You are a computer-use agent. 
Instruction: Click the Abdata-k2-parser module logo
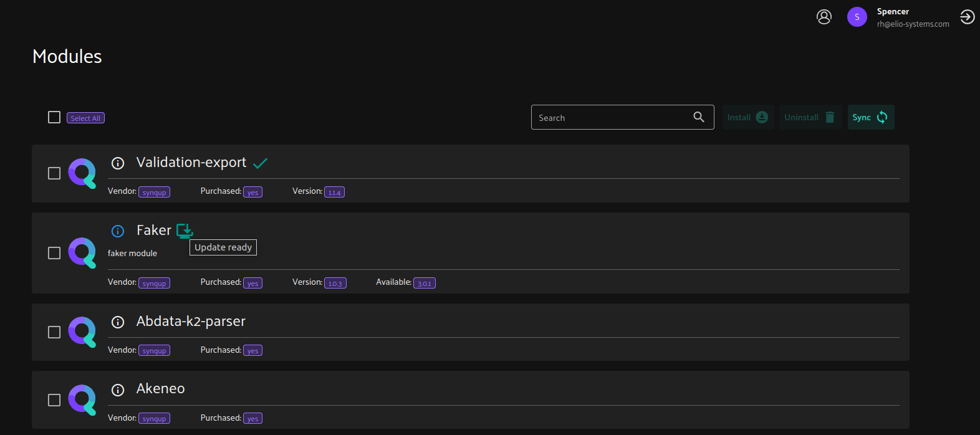[x=82, y=332]
